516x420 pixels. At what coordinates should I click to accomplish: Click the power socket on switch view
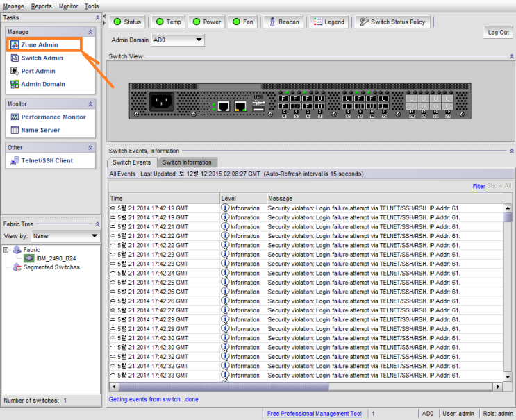pos(161,101)
